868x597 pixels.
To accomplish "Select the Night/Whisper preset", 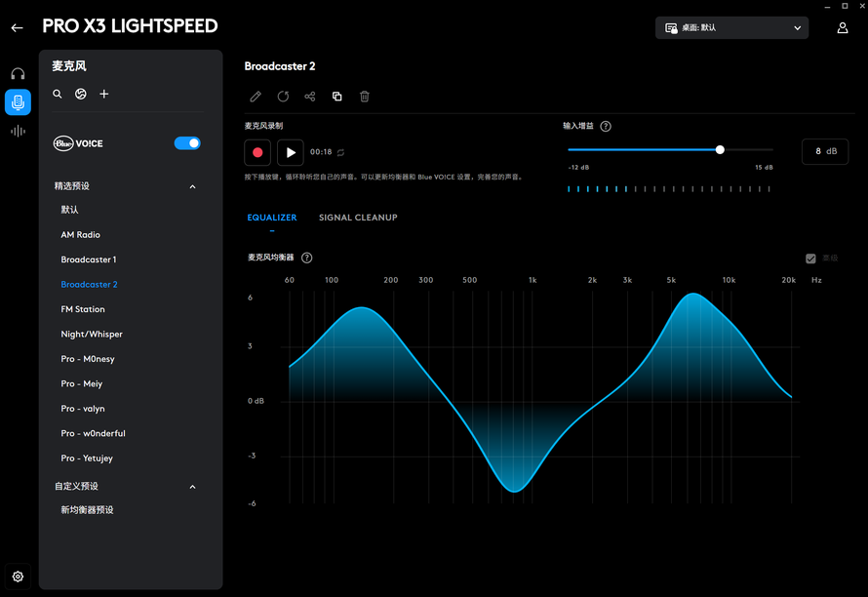I will 92,335.
